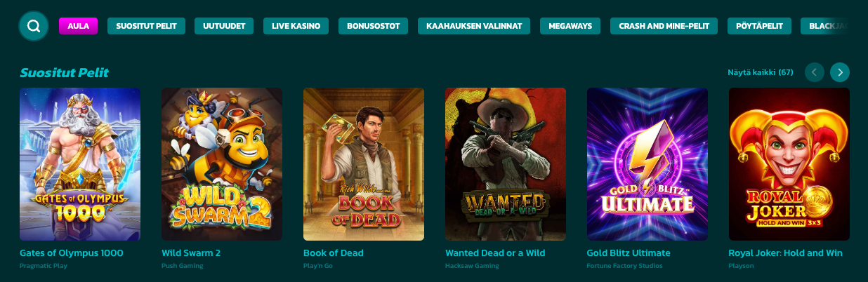Viewport: 868px width, 282px height.
Task: Open the Uutuudet category
Action: (224, 27)
